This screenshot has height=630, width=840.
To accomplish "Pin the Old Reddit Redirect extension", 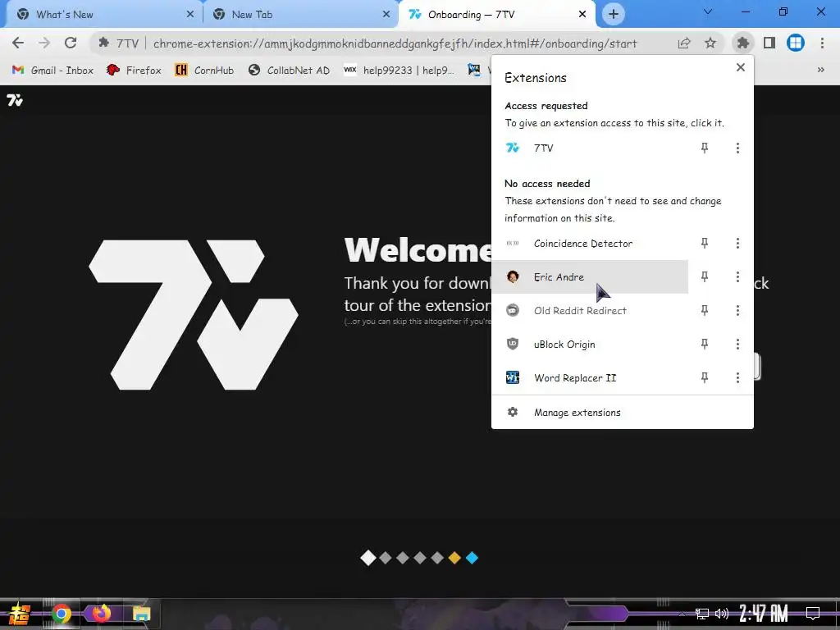I will (705, 310).
